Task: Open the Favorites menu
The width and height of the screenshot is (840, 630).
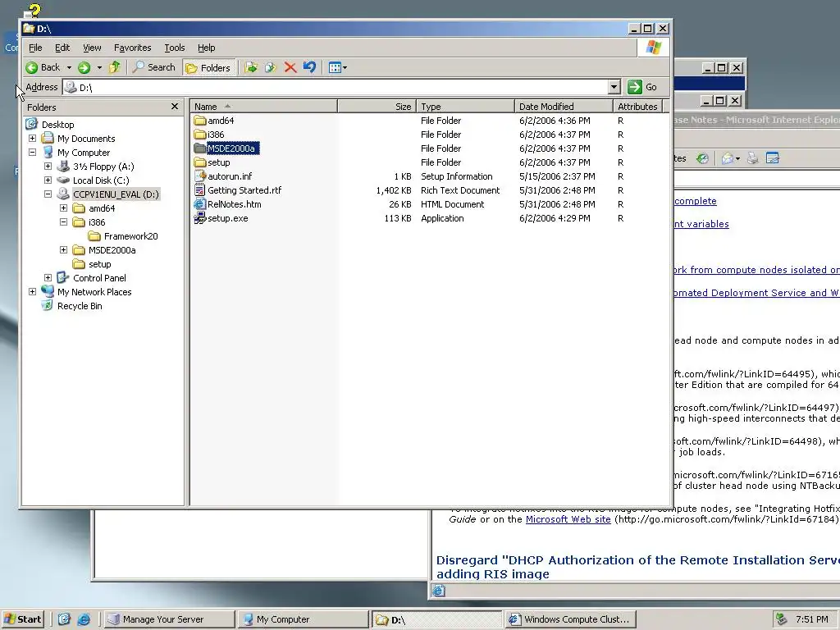Action: pos(132,48)
